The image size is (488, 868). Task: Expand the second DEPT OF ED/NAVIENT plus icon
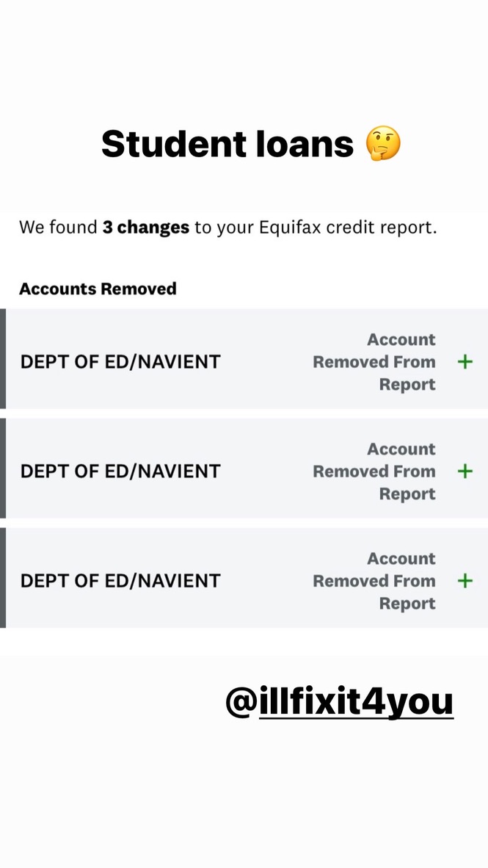(x=465, y=471)
